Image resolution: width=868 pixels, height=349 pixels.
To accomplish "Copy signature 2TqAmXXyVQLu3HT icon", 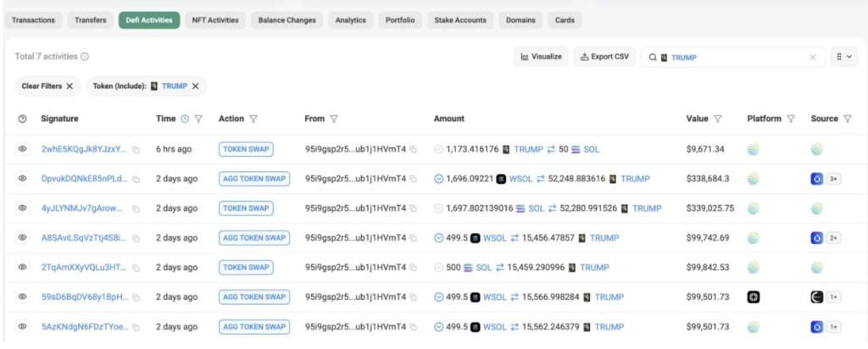I will [x=136, y=268].
